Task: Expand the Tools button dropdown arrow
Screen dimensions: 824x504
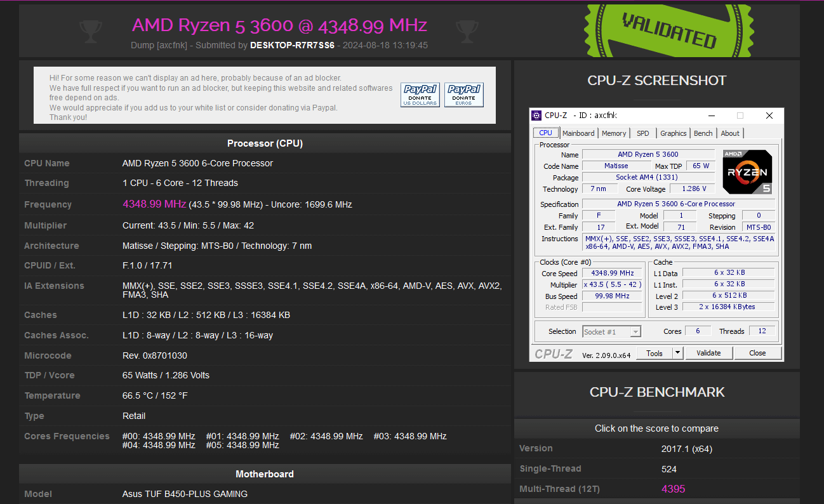Action: point(677,353)
